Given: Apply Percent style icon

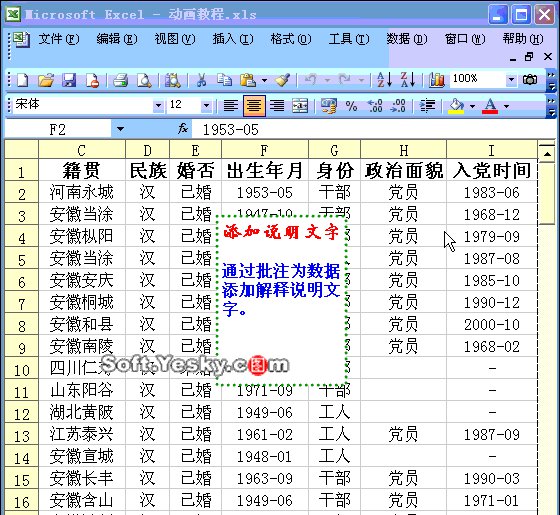Looking at the screenshot, I should click(x=351, y=106).
